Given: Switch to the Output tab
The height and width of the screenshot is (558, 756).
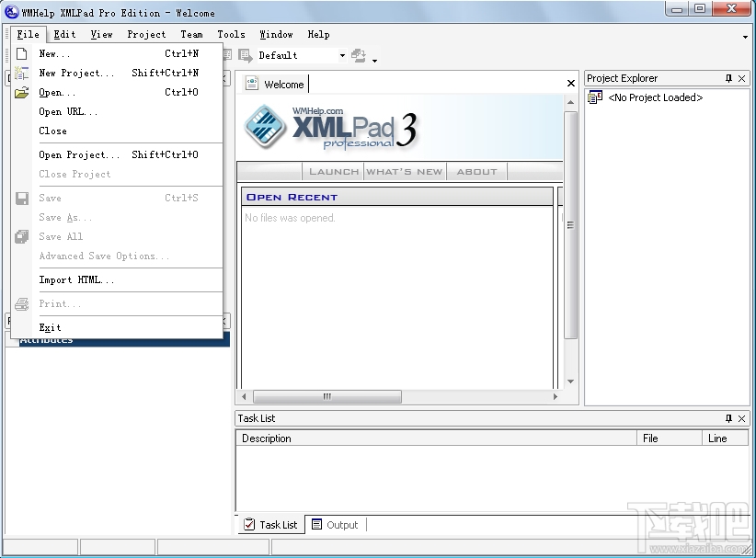Looking at the screenshot, I should 336,524.
